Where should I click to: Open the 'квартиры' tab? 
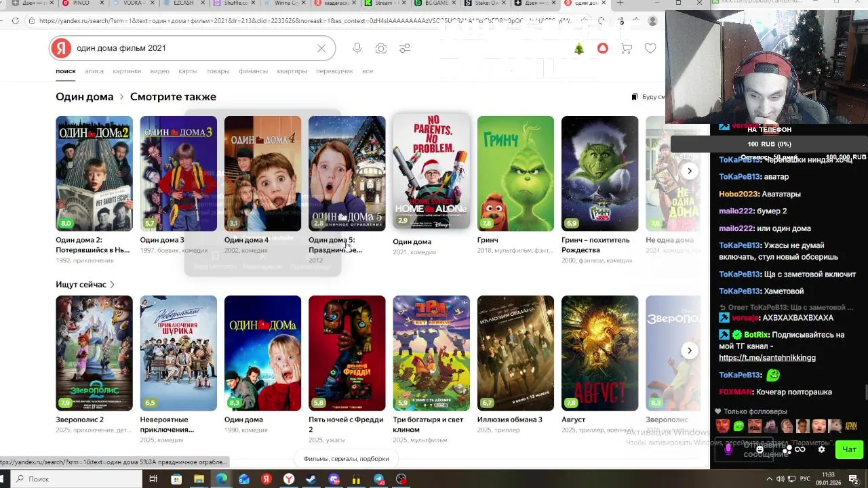292,71
